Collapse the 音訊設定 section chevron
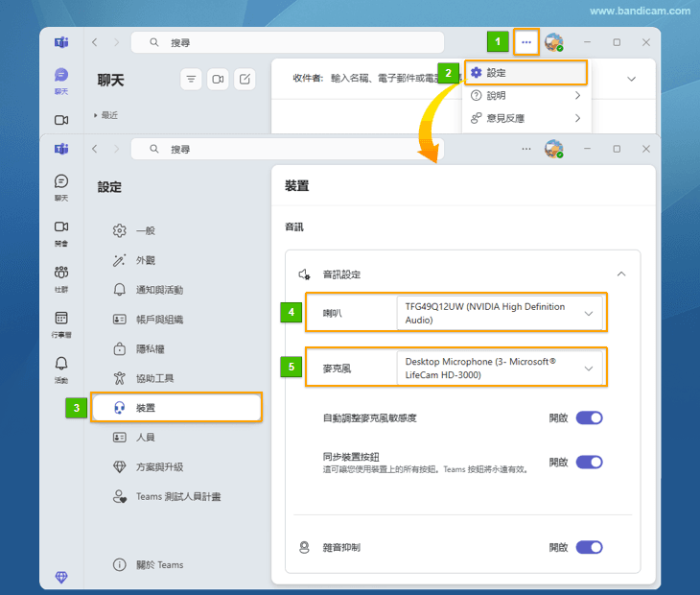 click(621, 274)
